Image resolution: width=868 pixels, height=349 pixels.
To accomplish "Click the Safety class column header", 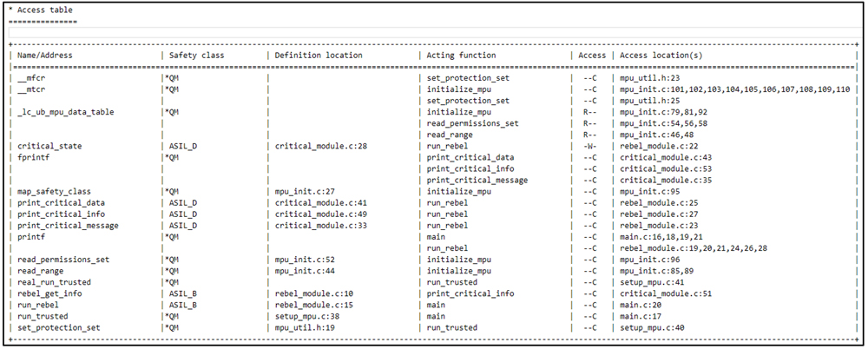I will pyautogui.click(x=196, y=56).
